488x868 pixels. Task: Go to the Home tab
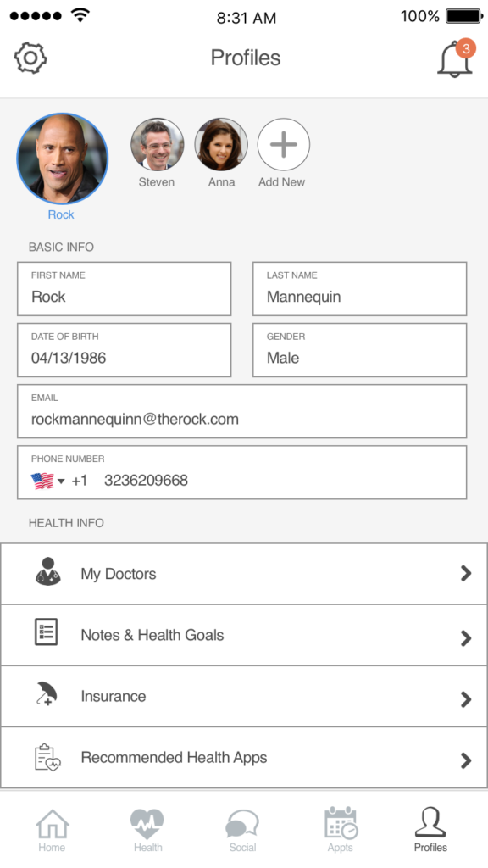[52, 830]
